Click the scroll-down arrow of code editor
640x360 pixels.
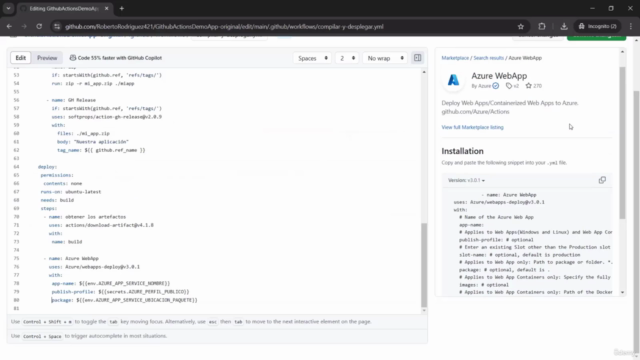[x=424, y=311]
